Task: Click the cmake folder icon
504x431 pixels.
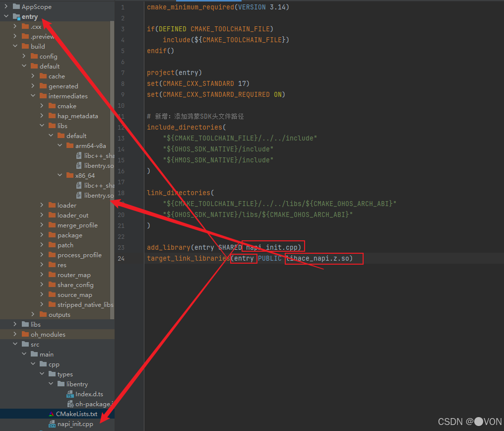Action: pos(53,106)
